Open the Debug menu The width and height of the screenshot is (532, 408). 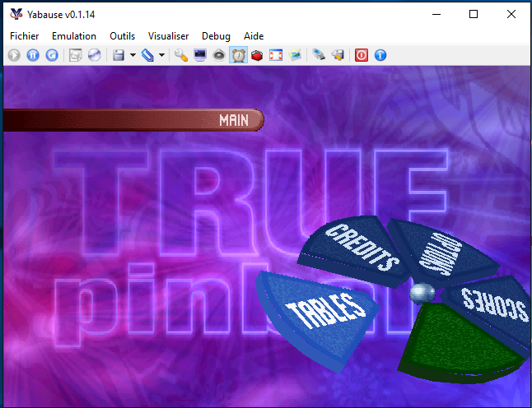pos(216,36)
